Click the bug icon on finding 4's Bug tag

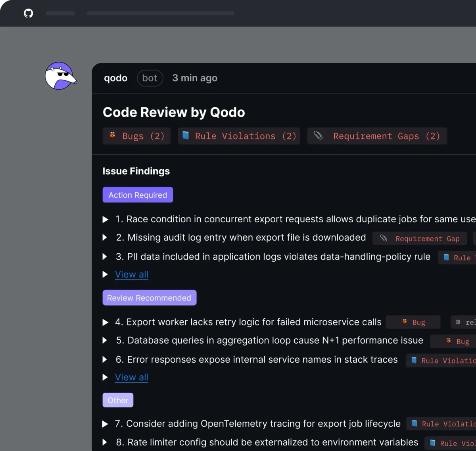(405, 322)
